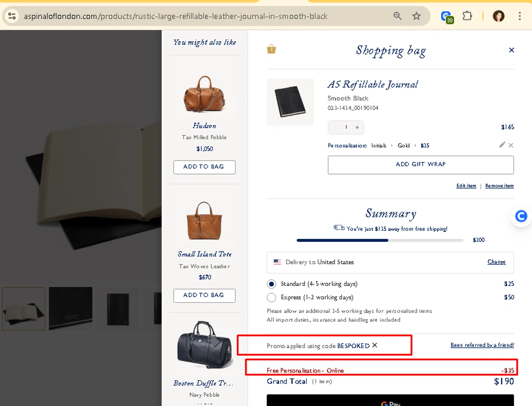Close the Shopping bag panel
Screen dimensions: 532x406
511,50
